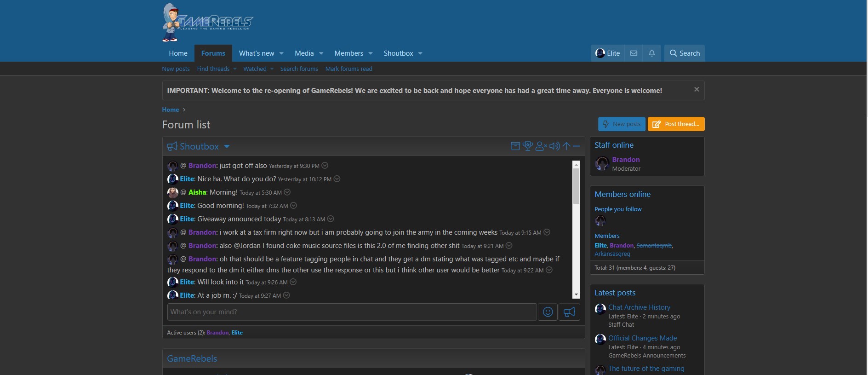Click the Home breadcrumb link

click(170, 110)
